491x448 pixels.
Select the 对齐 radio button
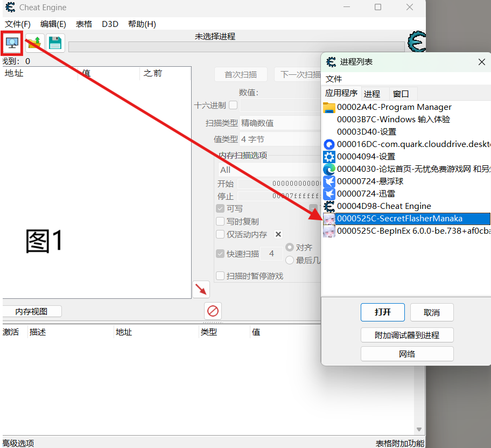[x=290, y=247]
